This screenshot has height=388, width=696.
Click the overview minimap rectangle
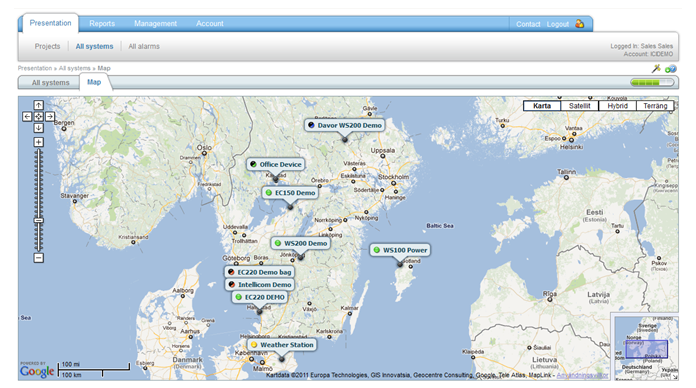click(x=646, y=349)
